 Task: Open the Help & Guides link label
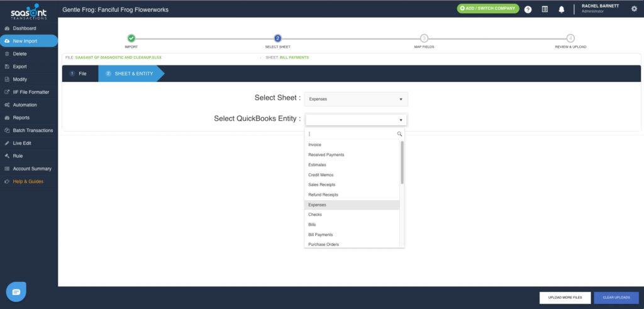point(28,181)
